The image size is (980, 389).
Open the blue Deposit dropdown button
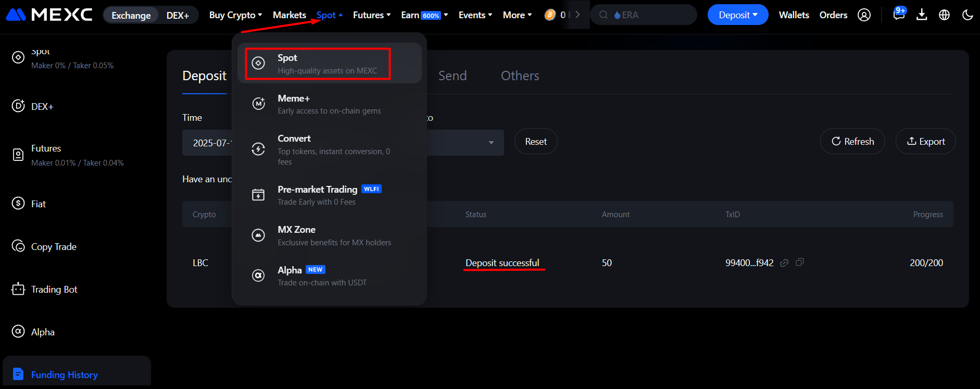click(x=738, y=15)
